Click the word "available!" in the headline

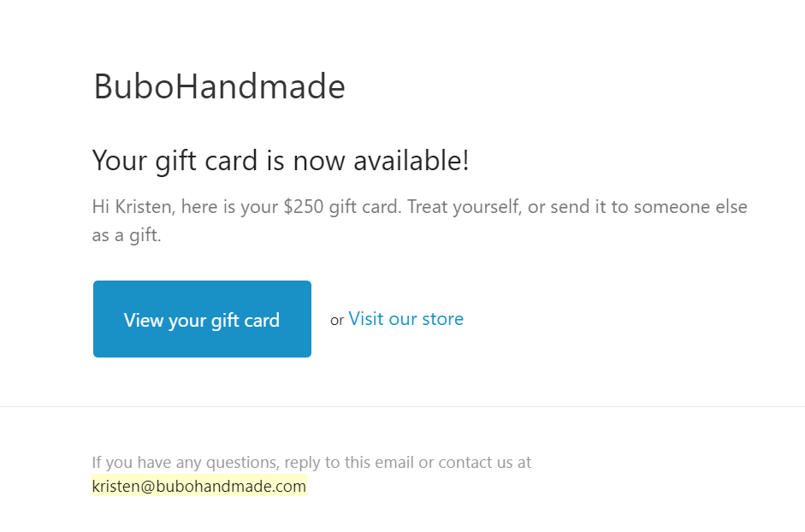[x=403, y=161]
